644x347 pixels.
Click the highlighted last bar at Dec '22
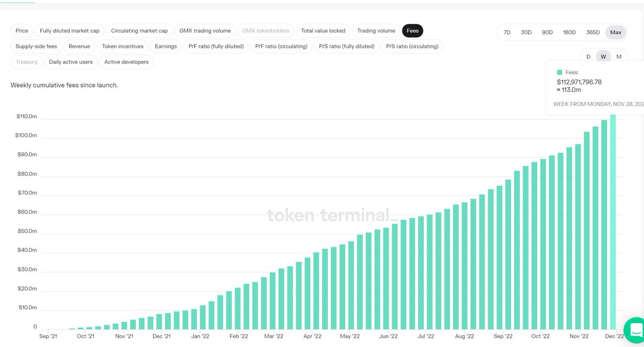pos(613,222)
